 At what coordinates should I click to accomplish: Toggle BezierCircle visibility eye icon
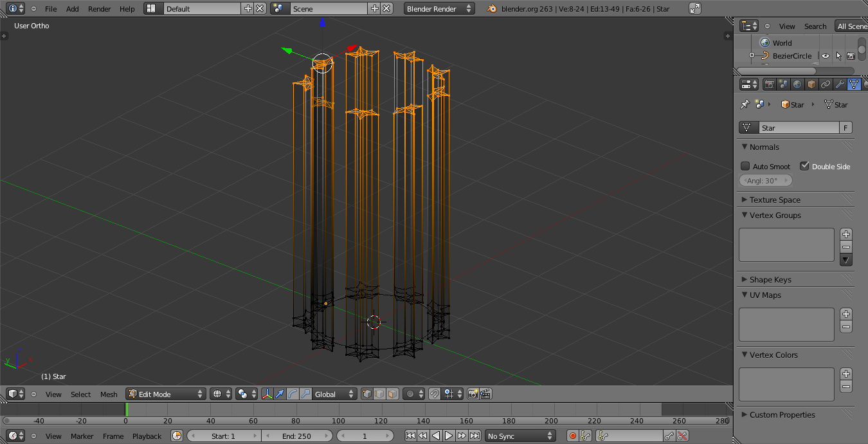(x=826, y=56)
